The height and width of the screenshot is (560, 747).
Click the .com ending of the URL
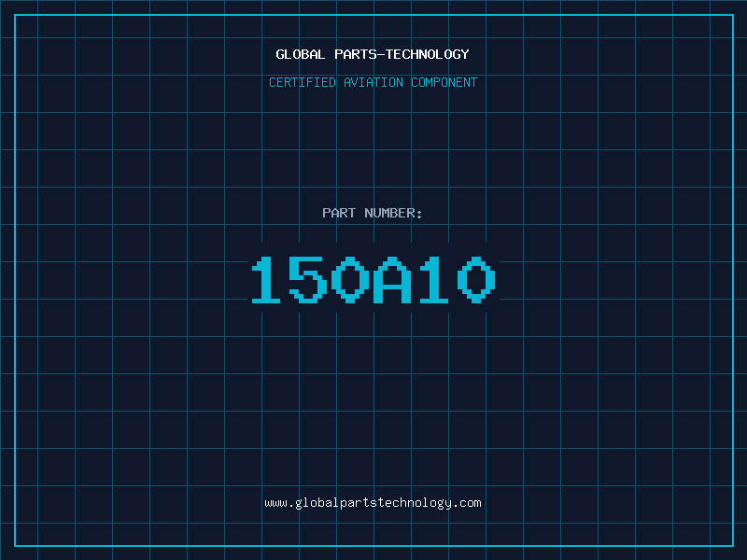click(467, 503)
